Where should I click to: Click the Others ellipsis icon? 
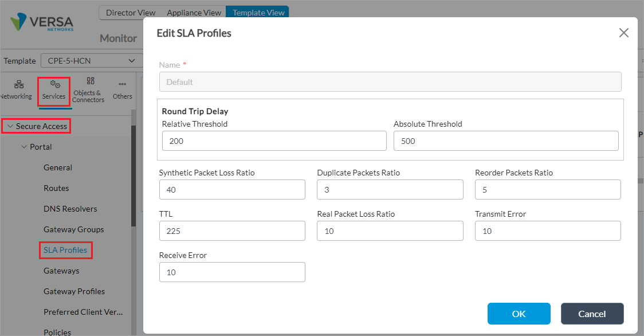[x=122, y=89]
